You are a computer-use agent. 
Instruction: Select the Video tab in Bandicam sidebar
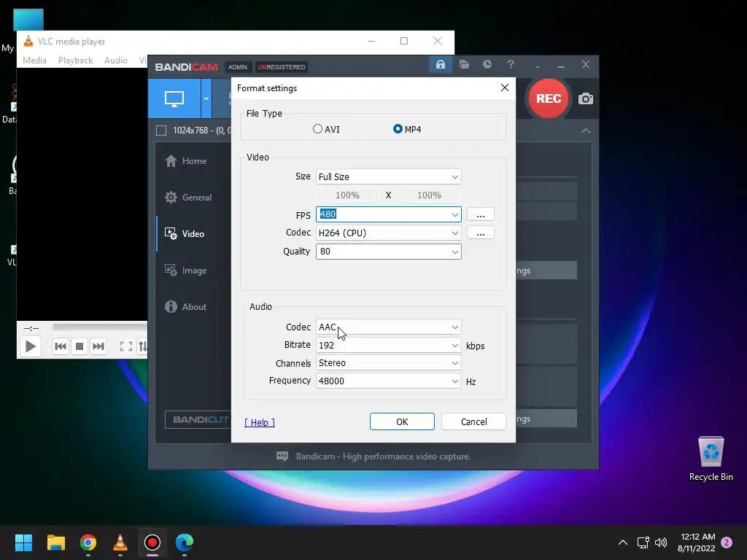185,234
